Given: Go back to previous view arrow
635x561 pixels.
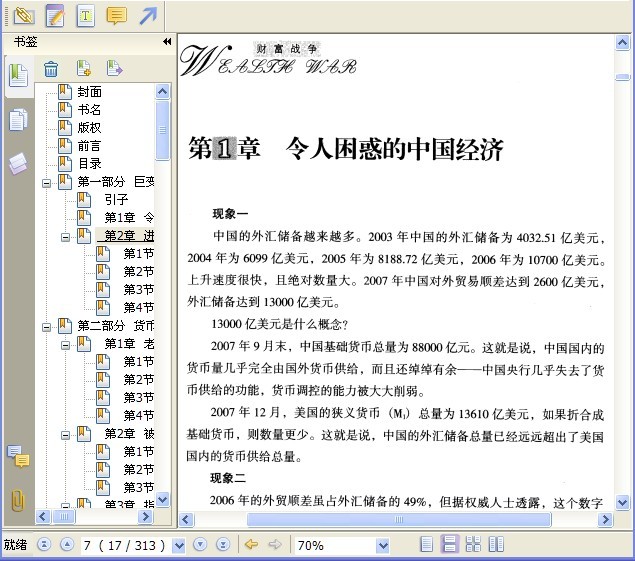Looking at the screenshot, I should point(251,544).
